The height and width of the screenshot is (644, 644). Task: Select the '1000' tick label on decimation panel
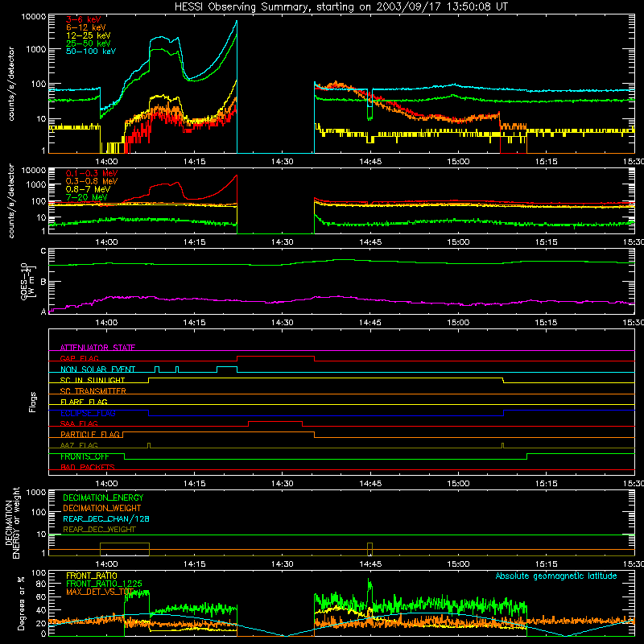click(36, 493)
